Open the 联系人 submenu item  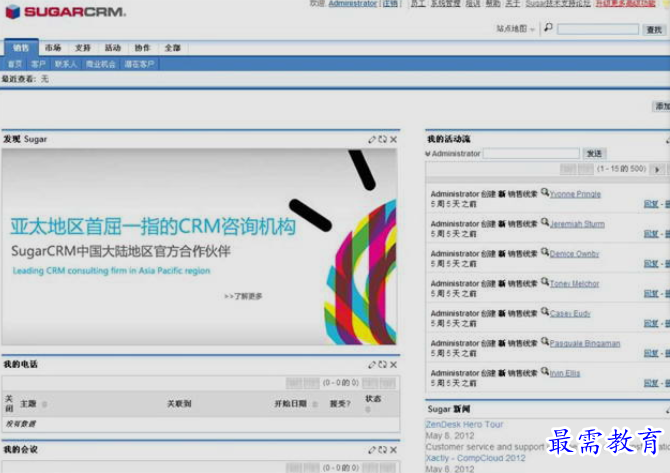[66, 64]
